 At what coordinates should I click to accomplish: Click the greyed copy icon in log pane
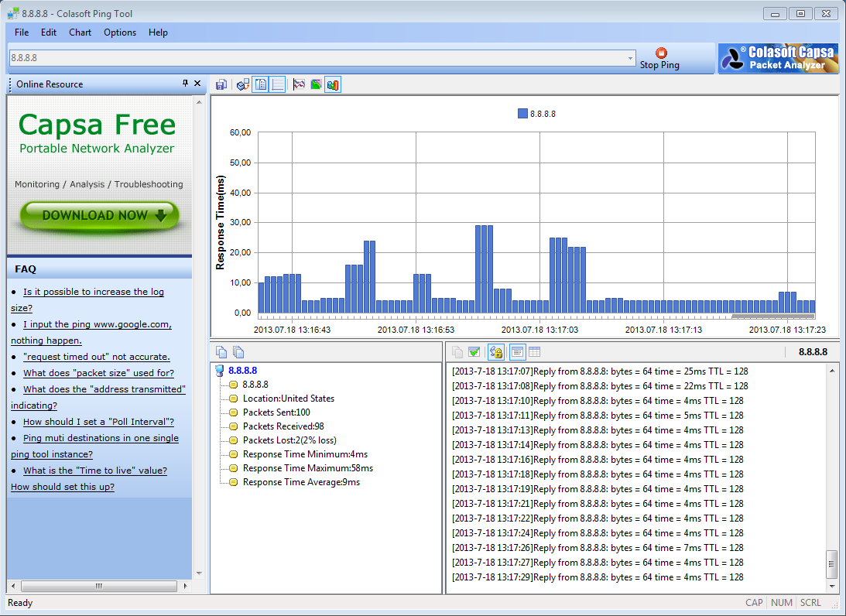457,352
